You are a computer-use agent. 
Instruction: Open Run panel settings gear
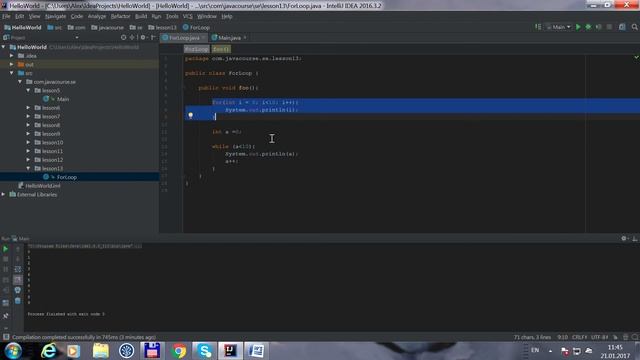[624, 238]
